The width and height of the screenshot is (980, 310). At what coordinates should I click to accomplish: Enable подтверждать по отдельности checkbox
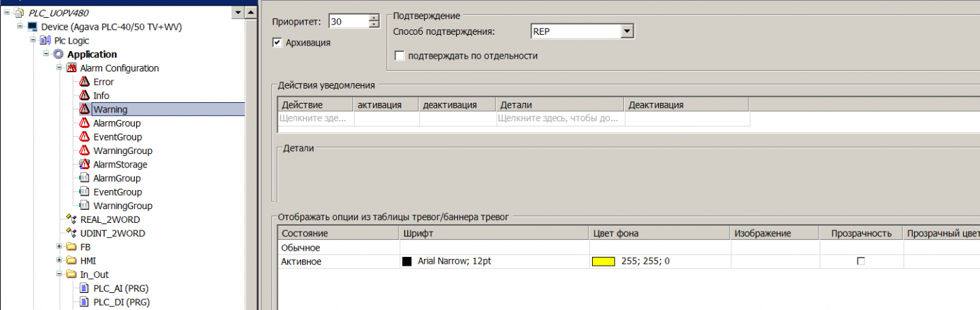(399, 56)
